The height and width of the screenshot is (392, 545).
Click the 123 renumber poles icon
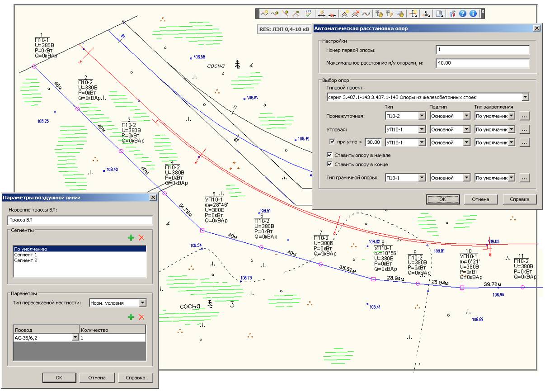pyautogui.click(x=308, y=14)
